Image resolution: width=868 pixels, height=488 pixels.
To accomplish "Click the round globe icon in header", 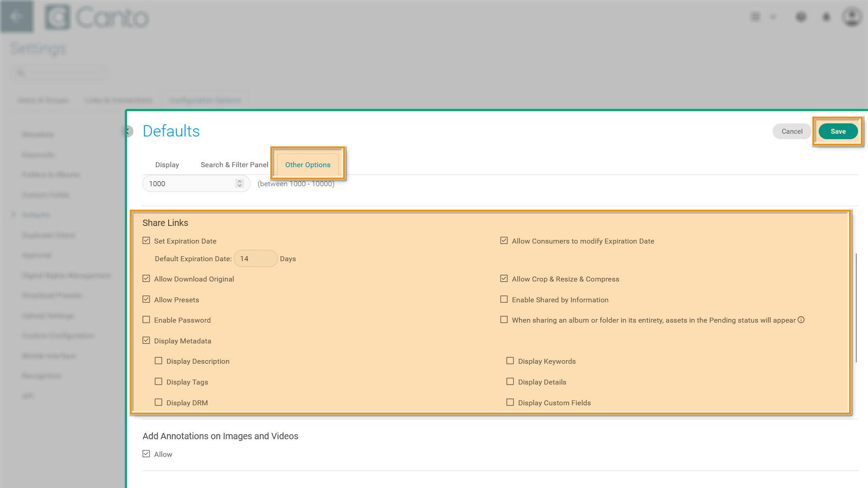I will pyautogui.click(x=801, y=17).
